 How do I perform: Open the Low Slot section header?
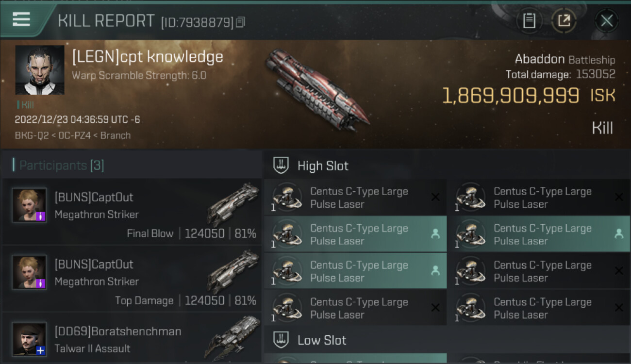coord(322,340)
